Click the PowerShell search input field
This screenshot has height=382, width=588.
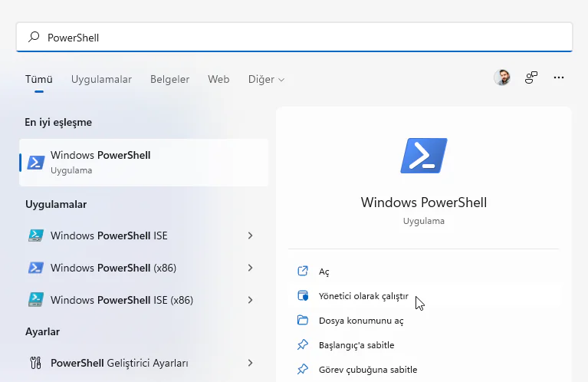pos(307,37)
